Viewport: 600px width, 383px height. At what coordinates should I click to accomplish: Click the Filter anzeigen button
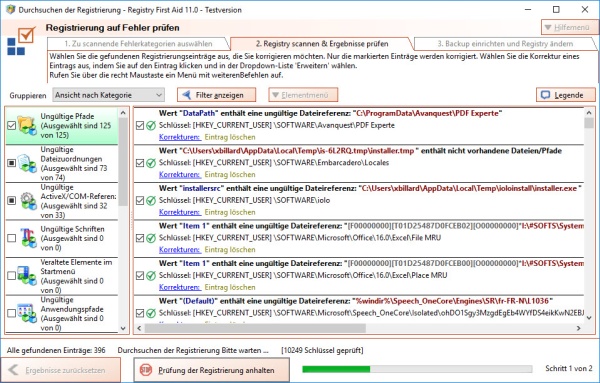click(217, 95)
